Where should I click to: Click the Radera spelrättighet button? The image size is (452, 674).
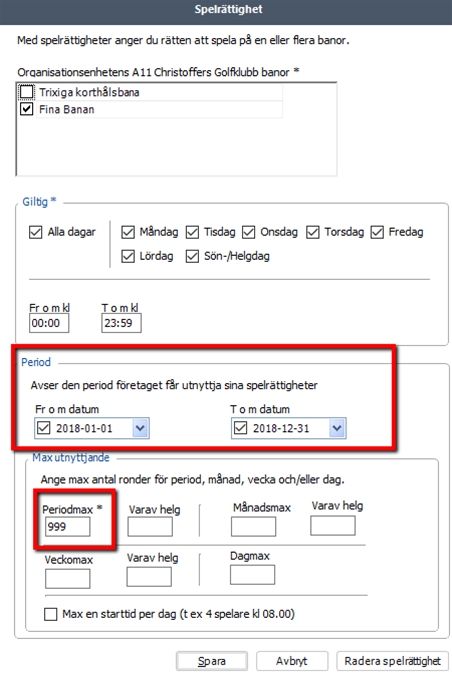pyautogui.click(x=392, y=661)
